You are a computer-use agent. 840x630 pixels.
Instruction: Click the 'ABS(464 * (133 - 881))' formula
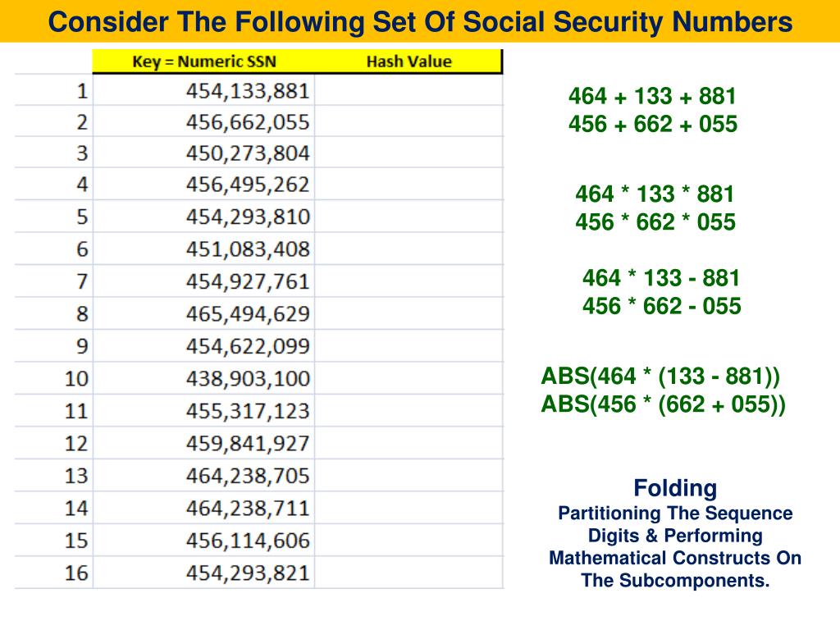coord(660,376)
